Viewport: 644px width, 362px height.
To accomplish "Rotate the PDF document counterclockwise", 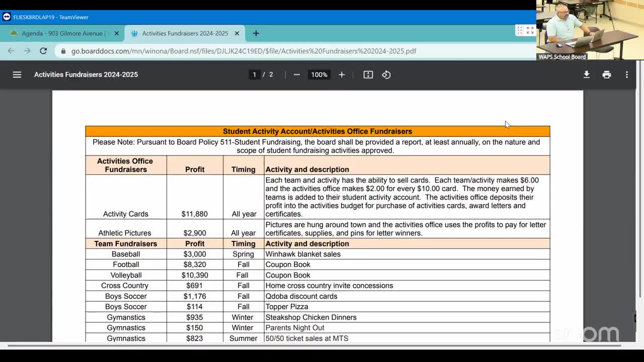I will click(386, 74).
